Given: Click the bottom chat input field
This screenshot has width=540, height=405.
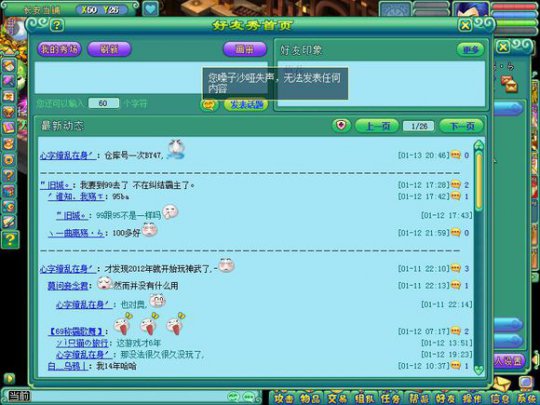Looking at the screenshot, I should [x=128, y=396].
